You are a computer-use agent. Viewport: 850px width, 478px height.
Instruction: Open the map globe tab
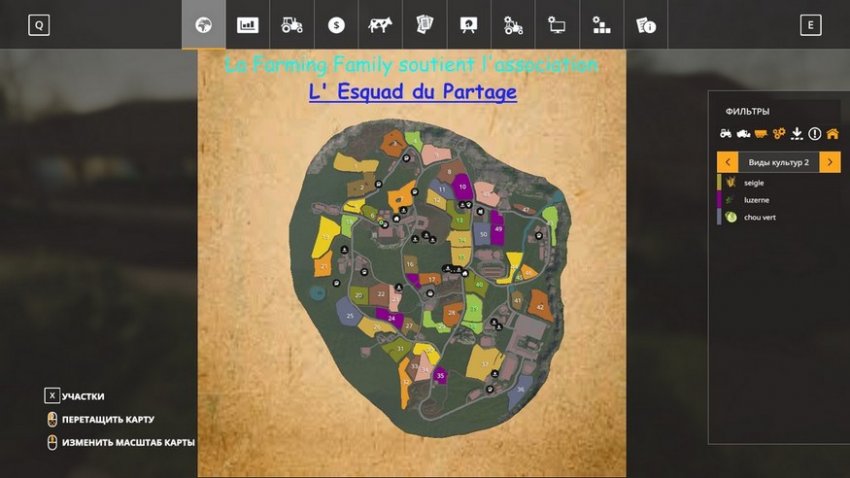[x=203, y=25]
